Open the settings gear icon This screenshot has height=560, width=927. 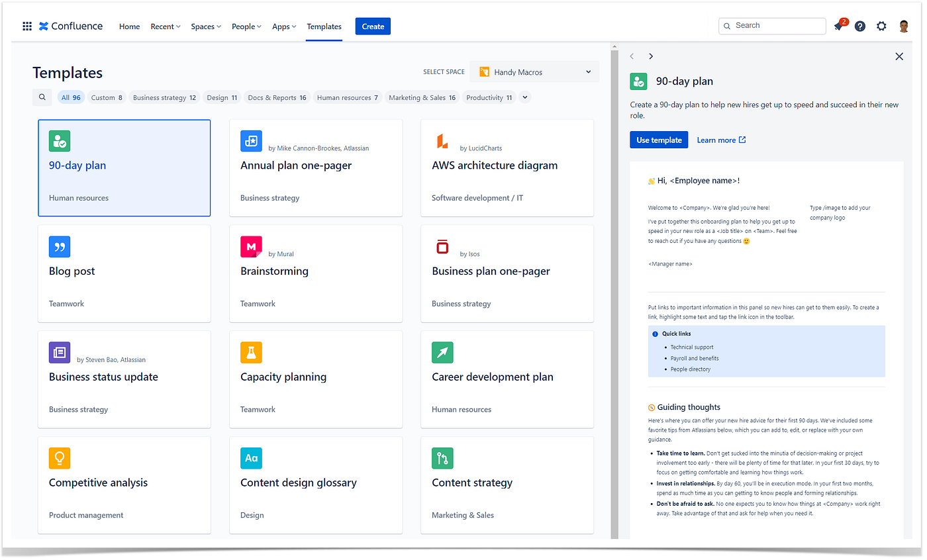coord(881,26)
